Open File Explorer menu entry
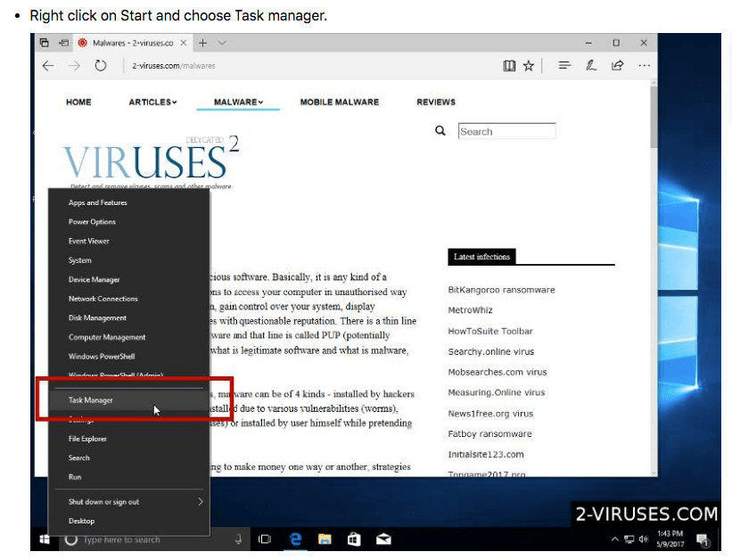This screenshot has height=560, width=732. (129, 439)
